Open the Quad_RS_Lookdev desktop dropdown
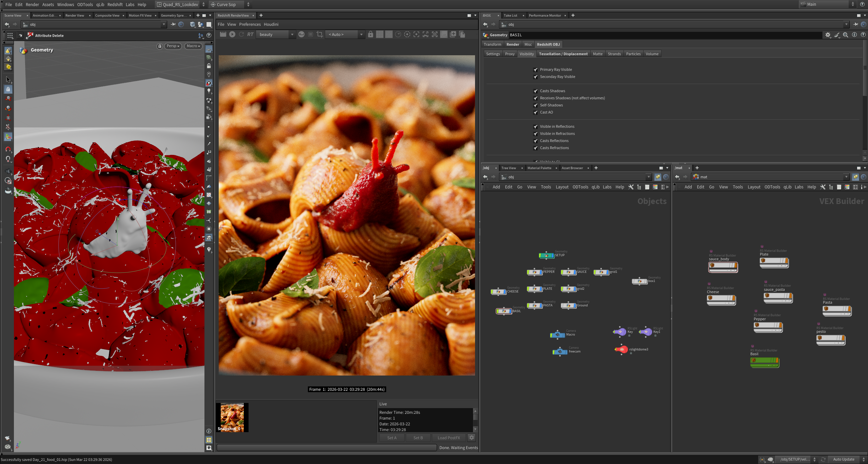 (x=181, y=4)
